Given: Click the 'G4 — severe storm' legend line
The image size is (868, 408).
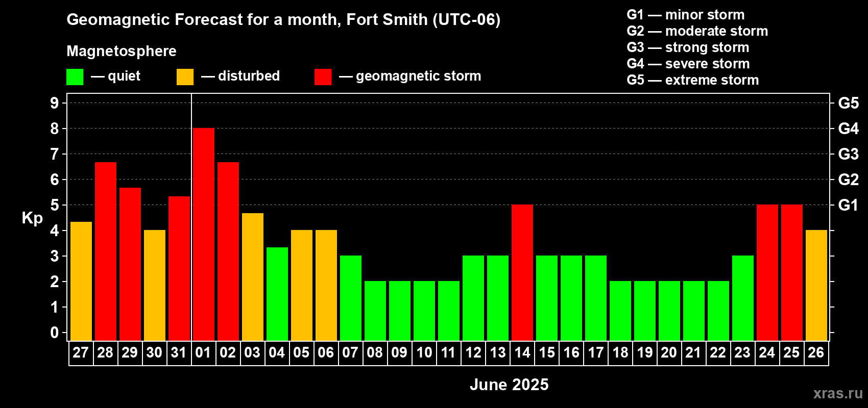Looking at the screenshot, I should [688, 64].
